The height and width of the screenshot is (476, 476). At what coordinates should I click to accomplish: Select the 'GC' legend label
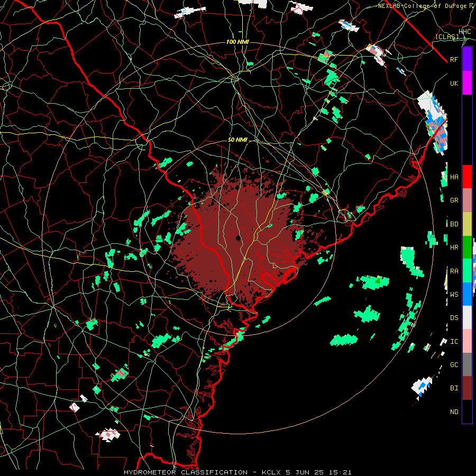454,365
